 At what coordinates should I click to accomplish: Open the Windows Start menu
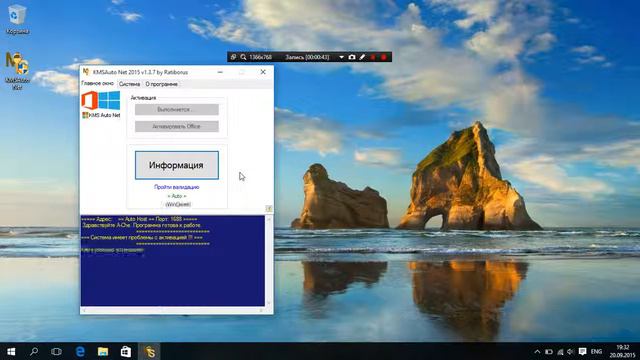point(11,351)
